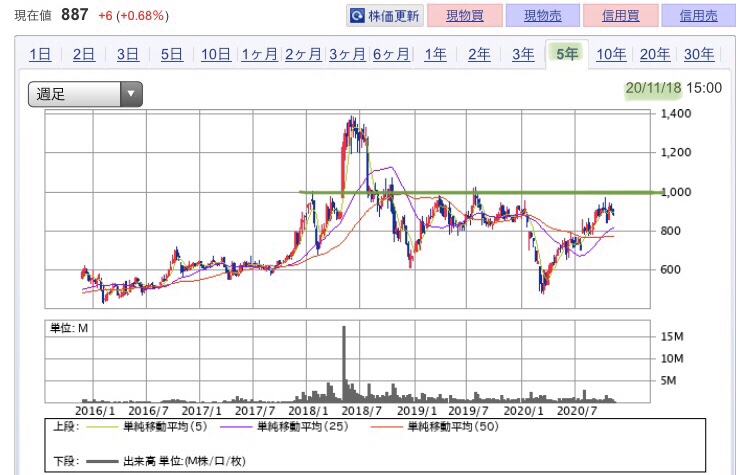Open the 信用買 margin buy button
Viewport: 740px width, 475px height.
621,16
